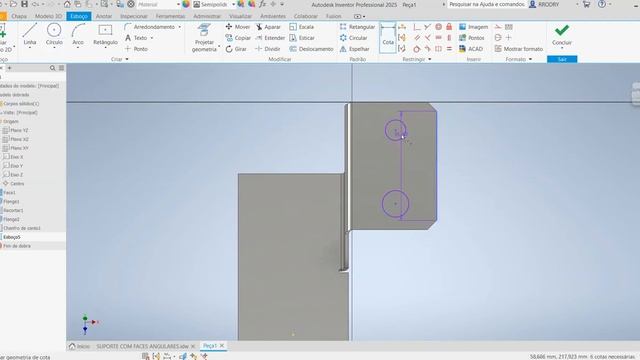Switch to the Chapa ribbon tab

19,16
